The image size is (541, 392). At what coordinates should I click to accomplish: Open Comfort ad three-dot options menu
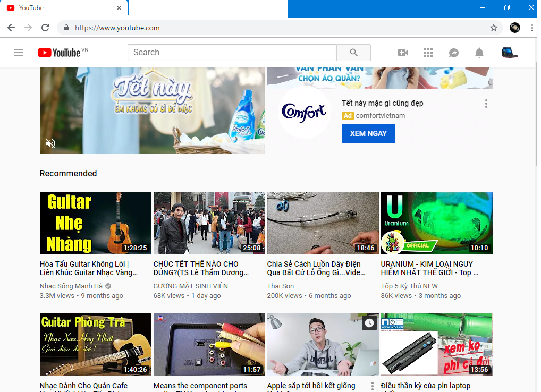(486, 104)
